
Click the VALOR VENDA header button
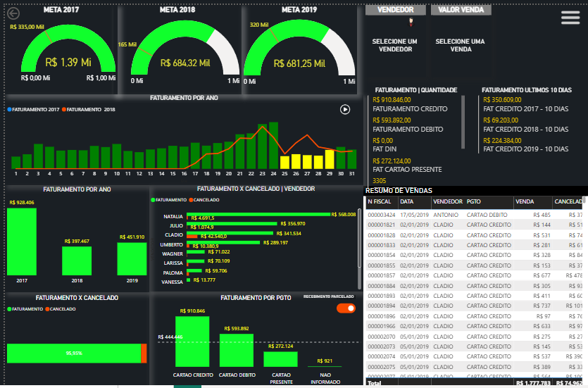click(461, 10)
